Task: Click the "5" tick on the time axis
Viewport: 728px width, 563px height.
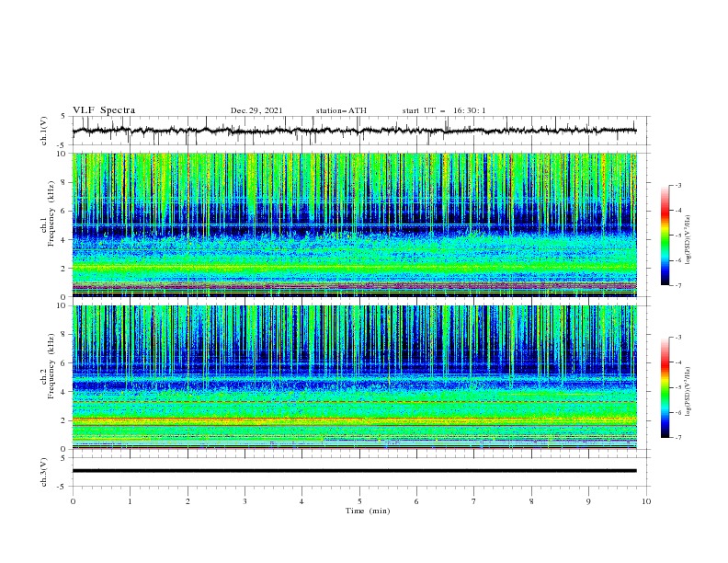Action: [359, 501]
